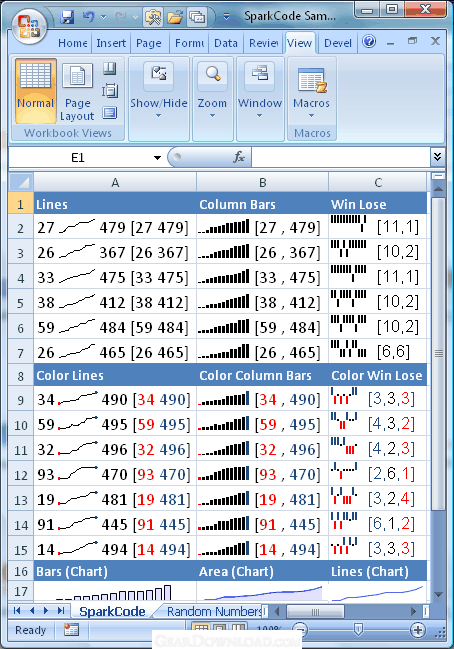Image resolution: width=454 pixels, height=649 pixels.
Task: Click the Zoom magnifier button
Action: [x=212, y=91]
